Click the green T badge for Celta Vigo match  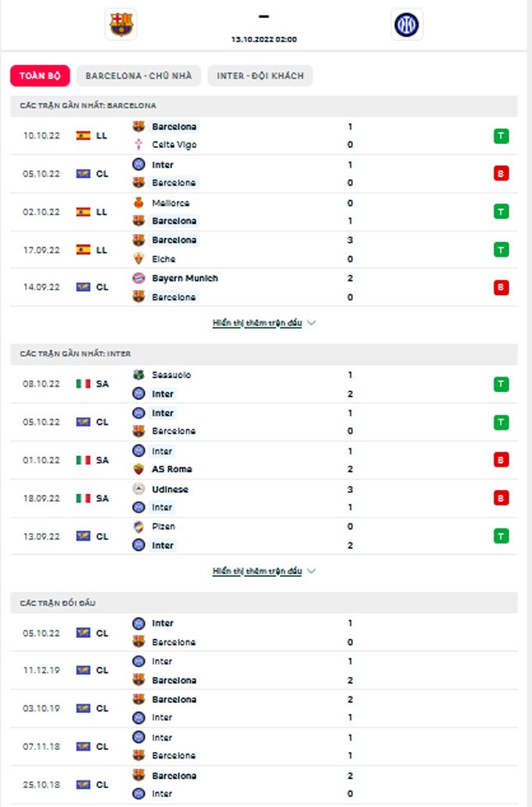pyautogui.click(x=501, y=136)
